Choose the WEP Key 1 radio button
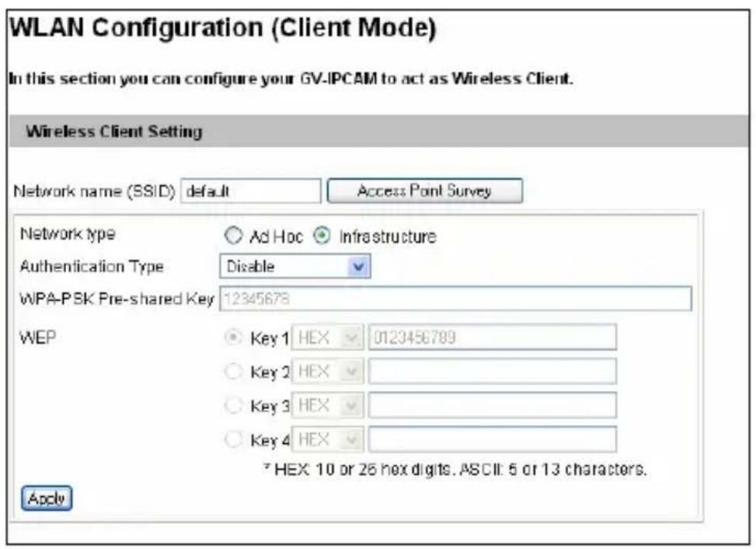This screenshot has width=756, height=549. [233, 337]
